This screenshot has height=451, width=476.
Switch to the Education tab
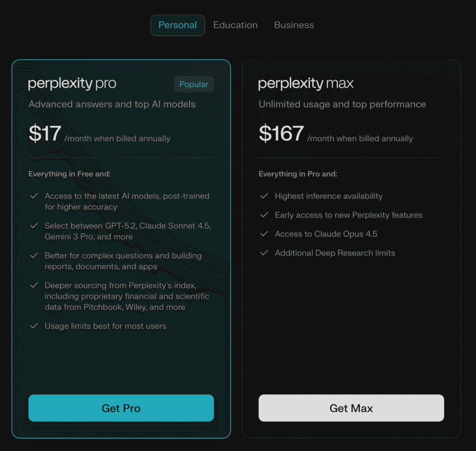click(x=235, y=25)
